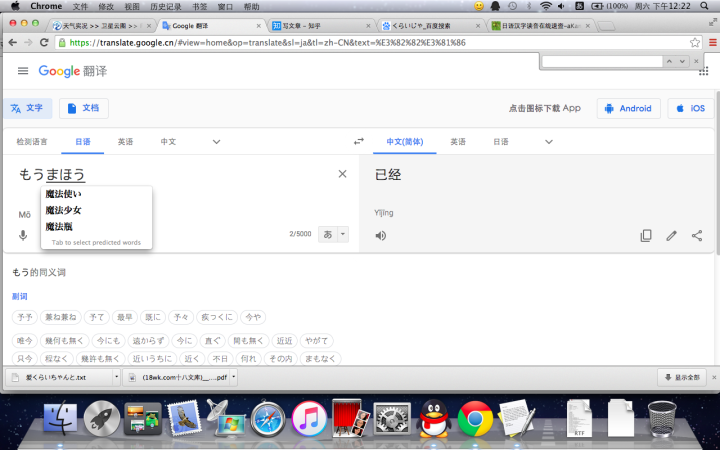
Task: Expand more source languages list
Action: (x=216, y=141)
